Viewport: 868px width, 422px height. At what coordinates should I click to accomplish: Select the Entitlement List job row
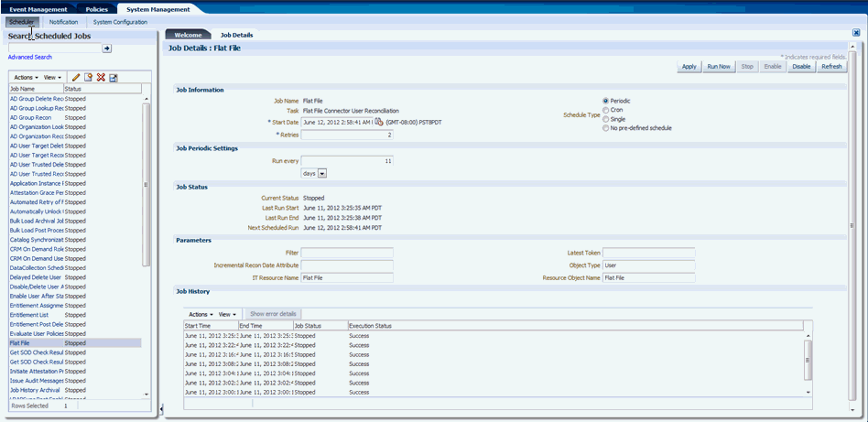pos(75,315)
